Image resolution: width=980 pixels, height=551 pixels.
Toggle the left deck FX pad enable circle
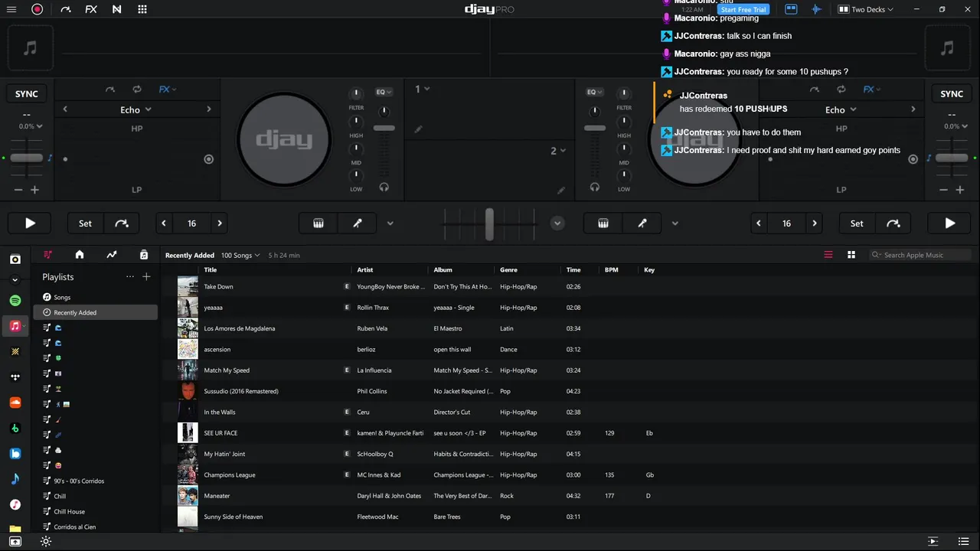click(208, 159)
